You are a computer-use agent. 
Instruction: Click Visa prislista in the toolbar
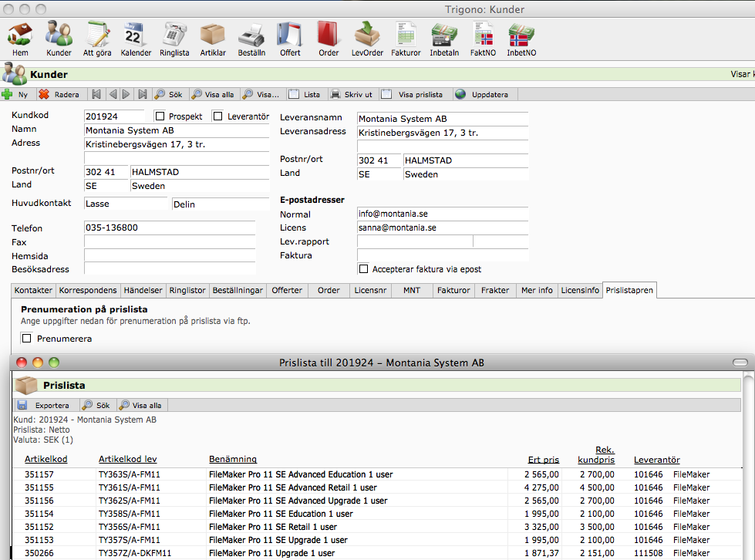pos(412,94)
